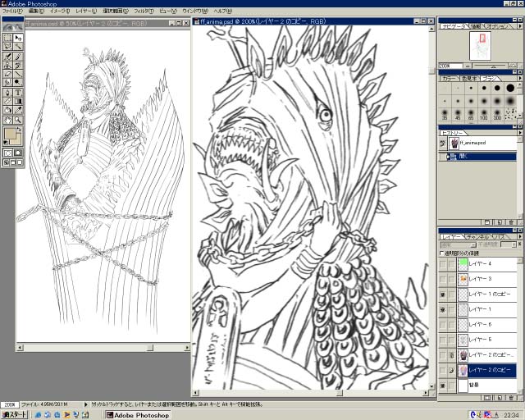525x420 pixels.
Task: Click the Windows スタート button
Action: (x=14, y=415)
